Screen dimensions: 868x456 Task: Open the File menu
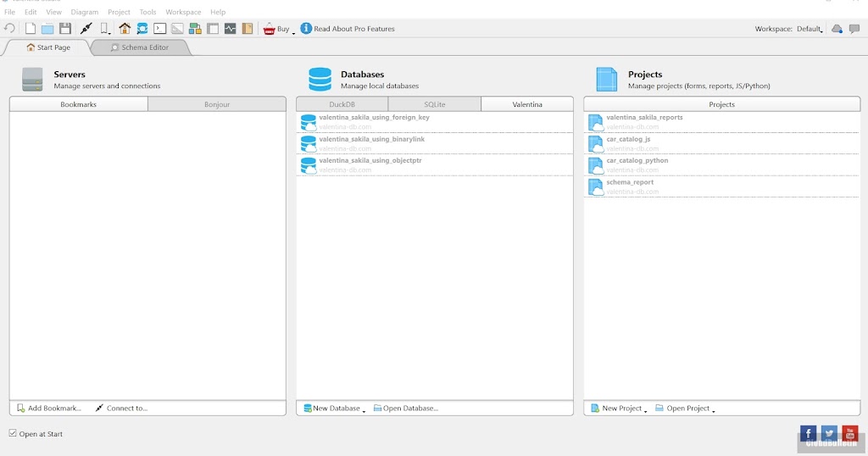pyautogui.click(x=10, y=12)
